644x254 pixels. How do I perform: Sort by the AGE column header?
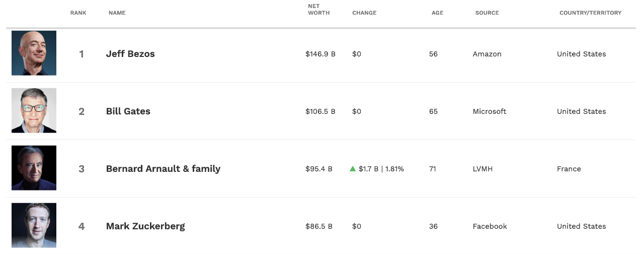(x=437, y=13)
